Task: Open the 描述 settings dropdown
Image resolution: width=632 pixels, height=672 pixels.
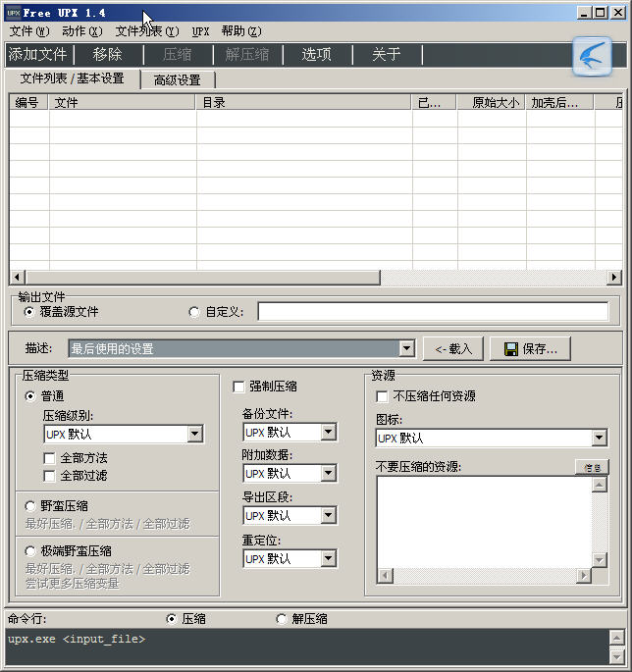Action: tap(406, 348)
